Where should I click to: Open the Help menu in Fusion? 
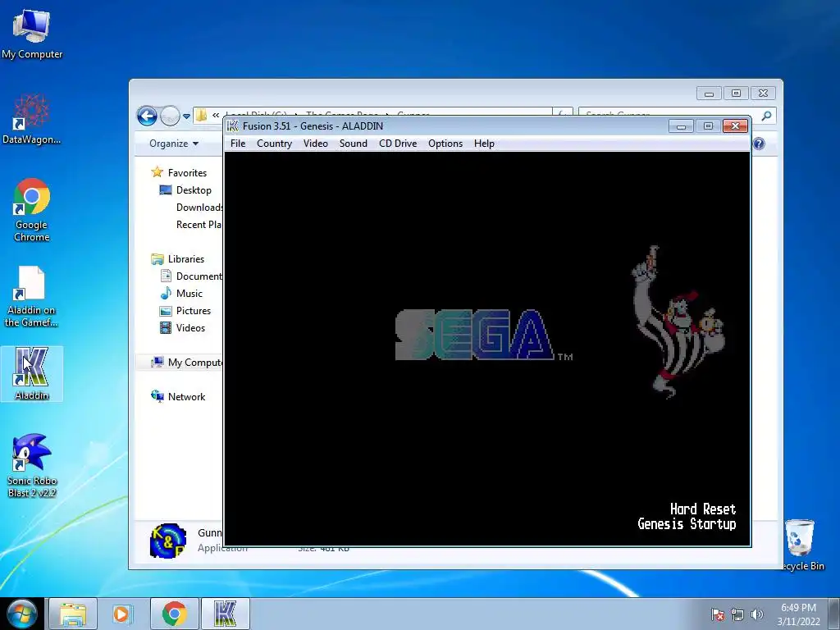[x=484, y=144]
